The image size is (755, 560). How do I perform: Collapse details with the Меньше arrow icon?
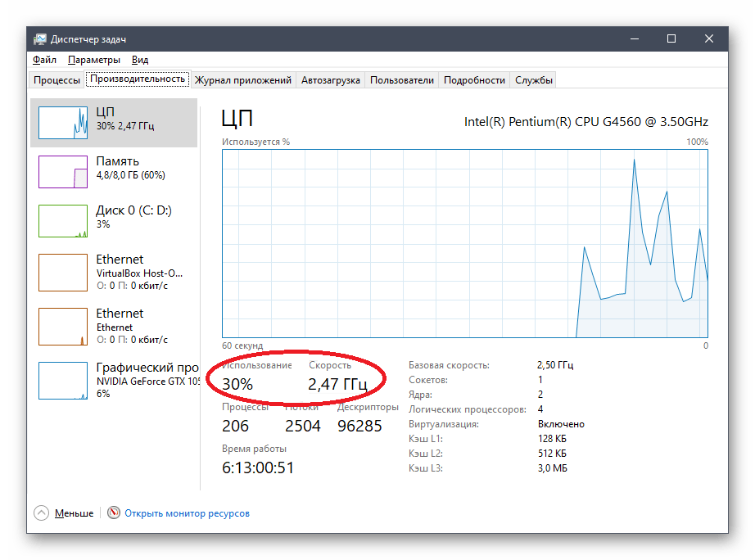point(41,513)
